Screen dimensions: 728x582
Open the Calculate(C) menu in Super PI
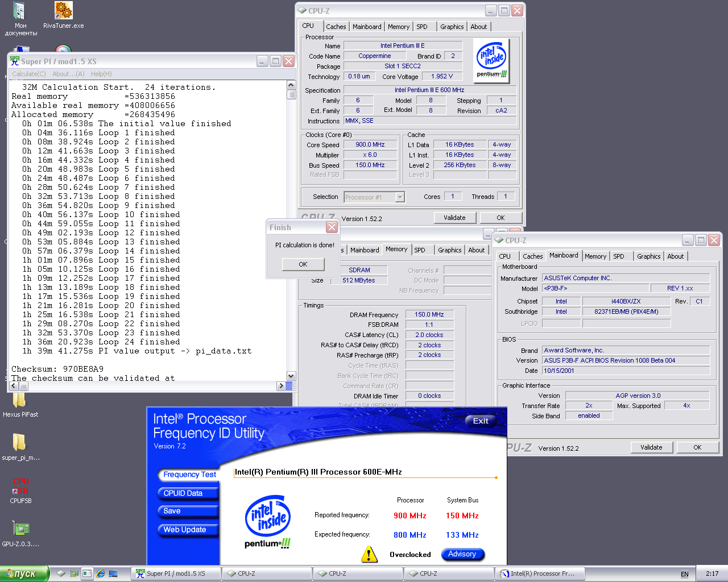(29, 74)
